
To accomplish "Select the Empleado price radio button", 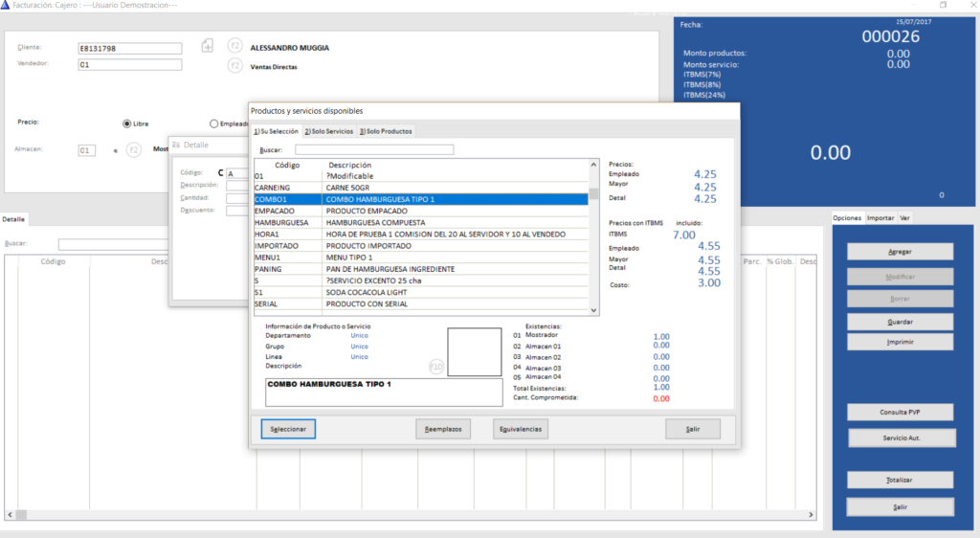I will point(213,123).
